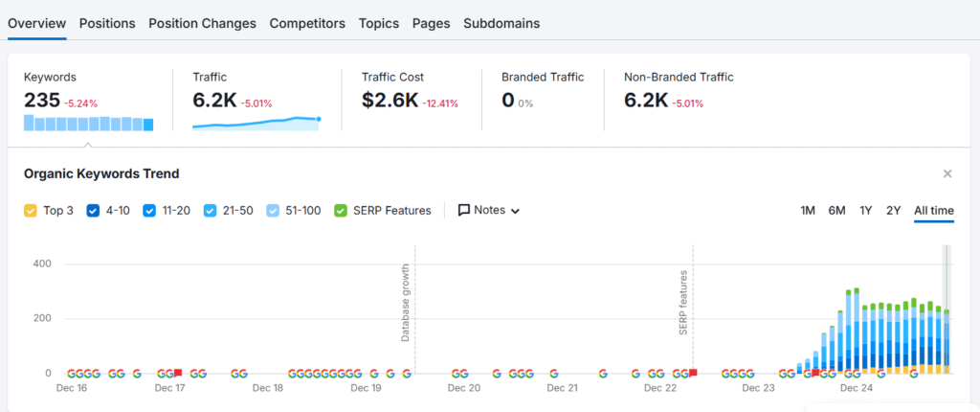Screen dimensions: 980x412
Task: Open the Competitors tab
Action: click(307, 23)
